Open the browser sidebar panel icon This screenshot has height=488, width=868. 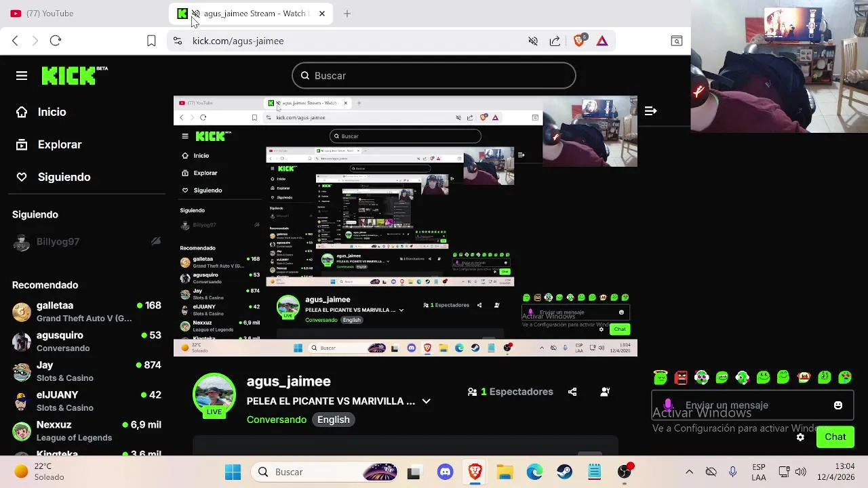[677, 41]
